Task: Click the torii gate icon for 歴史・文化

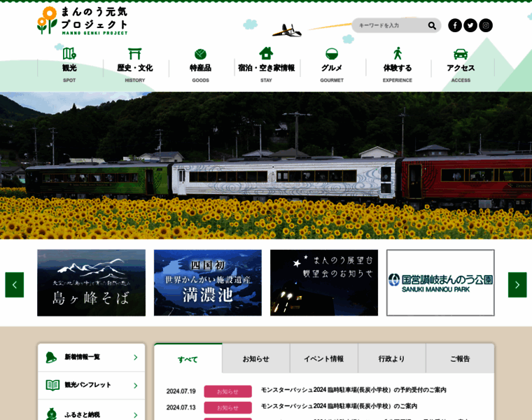Action: [134, 54]
